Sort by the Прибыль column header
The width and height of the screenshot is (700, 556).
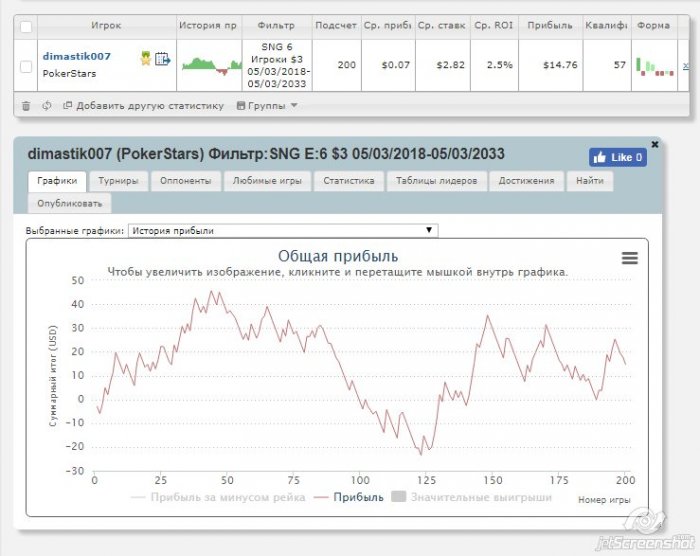pos(550,25)
